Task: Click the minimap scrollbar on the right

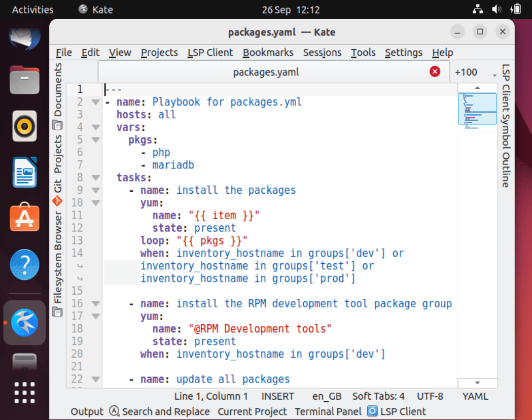Action: click(x=477, y=108)
